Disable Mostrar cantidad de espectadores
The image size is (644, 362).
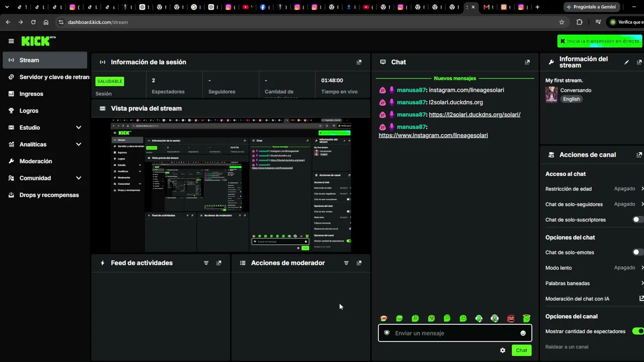[x=638, y=331]
